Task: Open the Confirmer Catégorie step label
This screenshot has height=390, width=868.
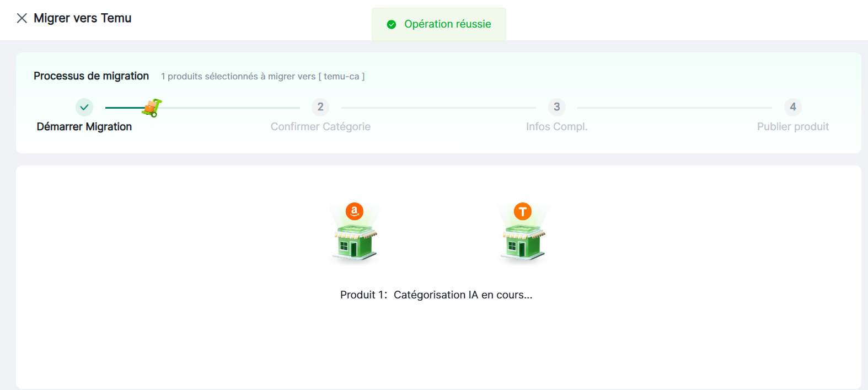Action: tap(320, 127)
